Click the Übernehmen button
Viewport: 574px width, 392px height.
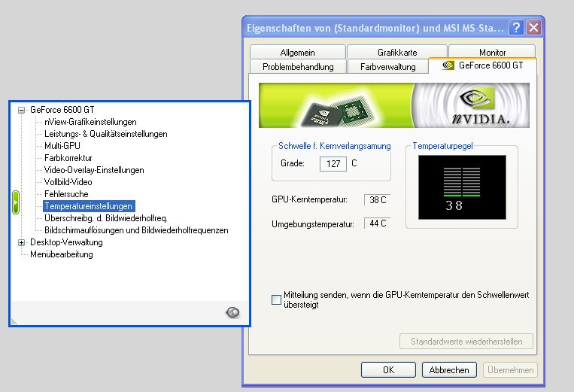click(510, 369)
